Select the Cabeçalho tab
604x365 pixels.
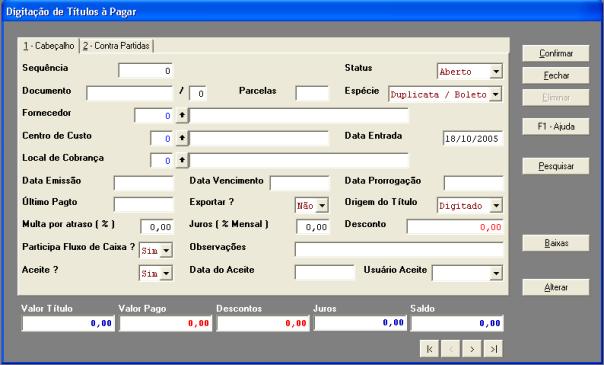coord(49,46)
